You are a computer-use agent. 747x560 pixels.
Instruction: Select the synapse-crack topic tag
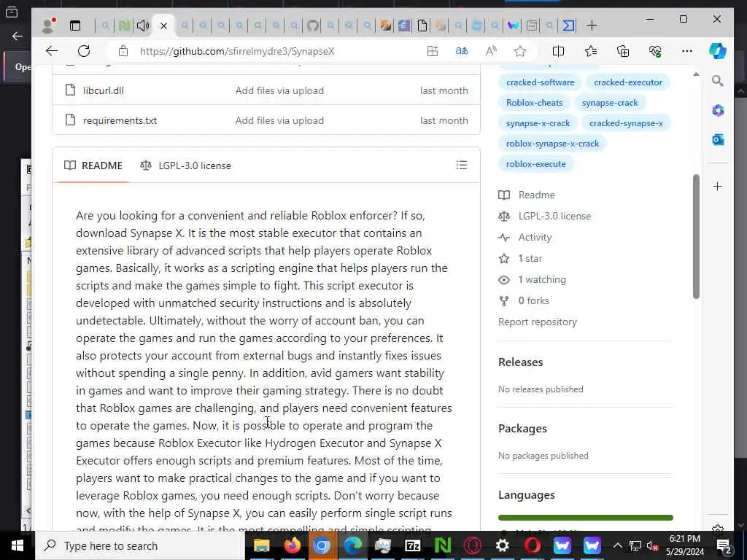(610, 103)
